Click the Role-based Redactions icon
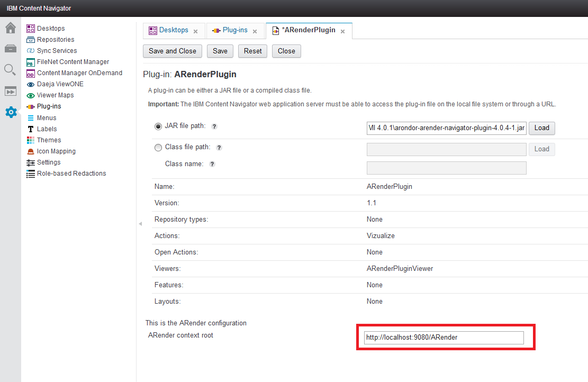The height and width of the screenshot is (382, 588). point(31,174)
